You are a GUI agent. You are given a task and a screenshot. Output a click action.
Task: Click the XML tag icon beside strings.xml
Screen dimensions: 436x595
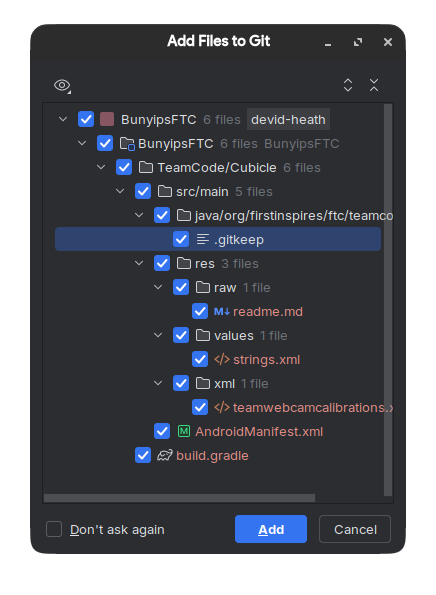tap(222, 359)
